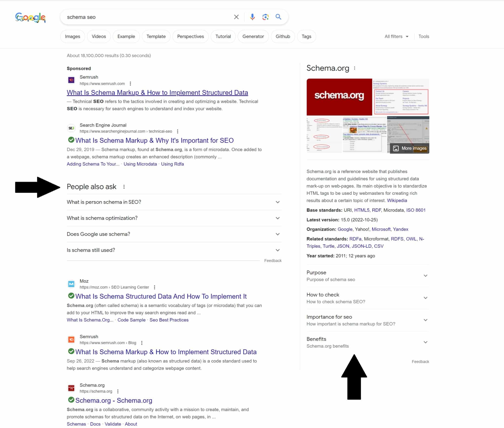Click into the 'schema seo' search field

tap(148, 17)
